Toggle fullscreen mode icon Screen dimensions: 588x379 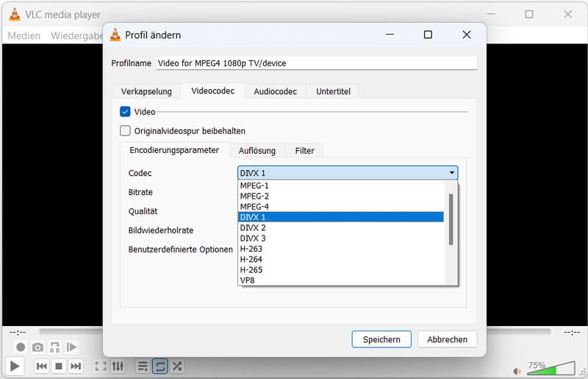pyautogui.click(x=101, y=366)
